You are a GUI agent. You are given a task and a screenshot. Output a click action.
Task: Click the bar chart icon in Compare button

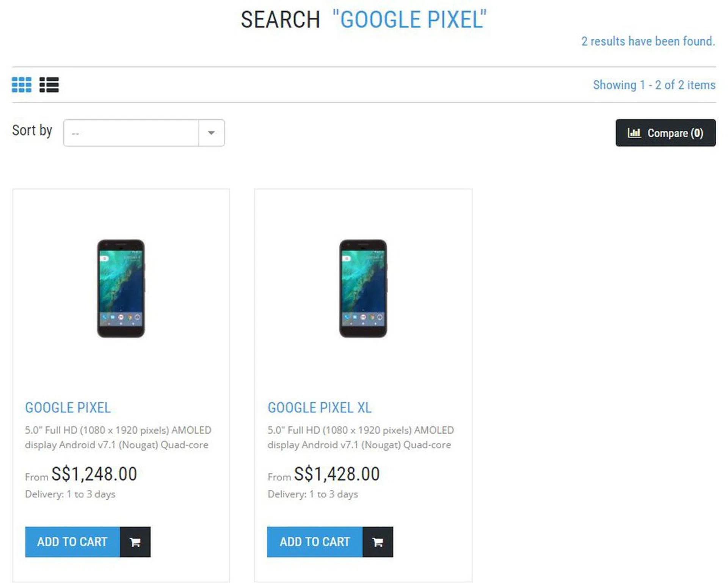click(x=634, y=133)
